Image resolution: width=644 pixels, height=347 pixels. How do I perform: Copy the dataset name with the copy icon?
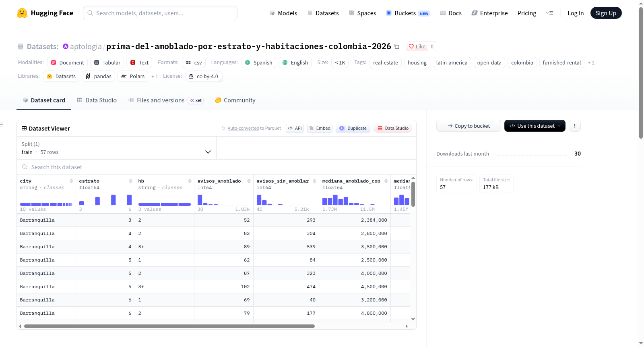(x=396, y=46)
